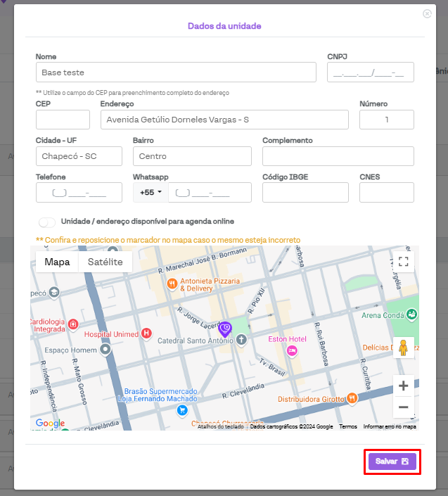Click the Hospital Unimed map pin
Viewport: 448px width, 496px height.
[x=146, y=333]
